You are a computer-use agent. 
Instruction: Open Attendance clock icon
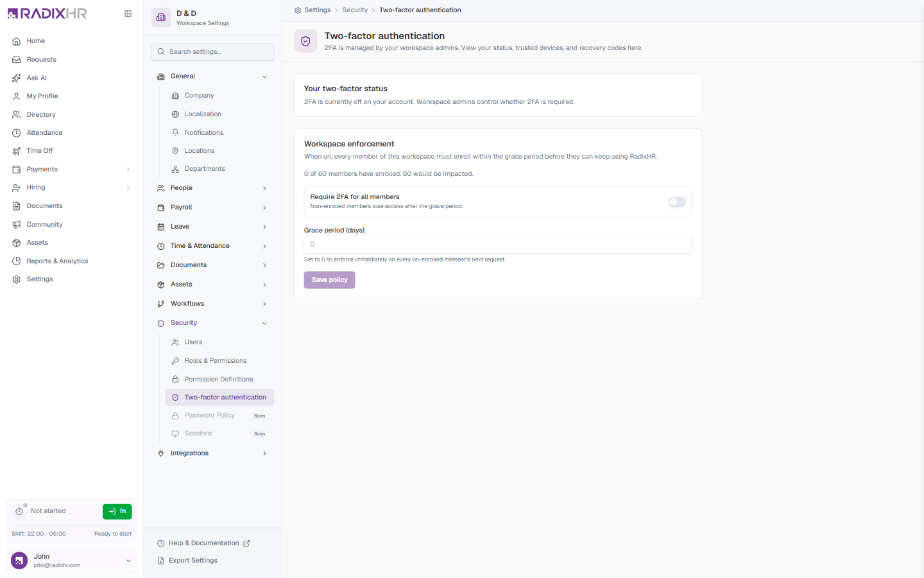coord(17,133)
